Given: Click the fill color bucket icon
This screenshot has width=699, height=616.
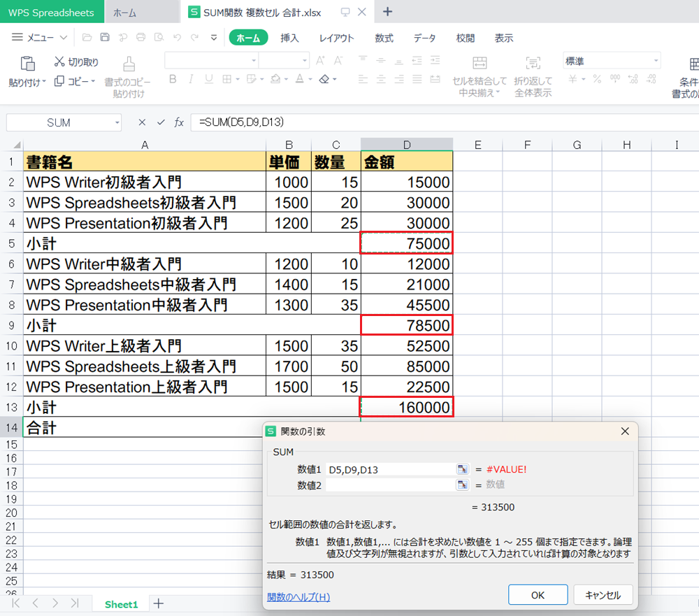Looking at the screenshot, I should tap(276, 79).
